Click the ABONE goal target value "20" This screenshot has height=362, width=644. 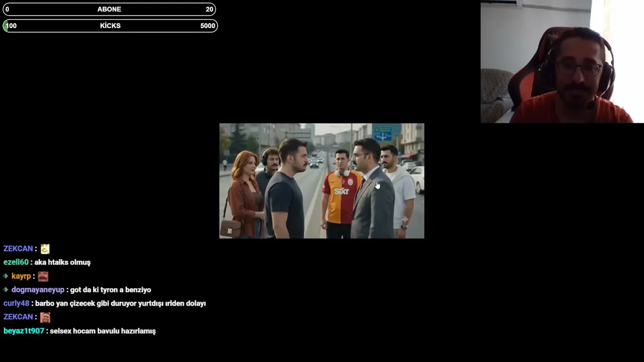209,9
